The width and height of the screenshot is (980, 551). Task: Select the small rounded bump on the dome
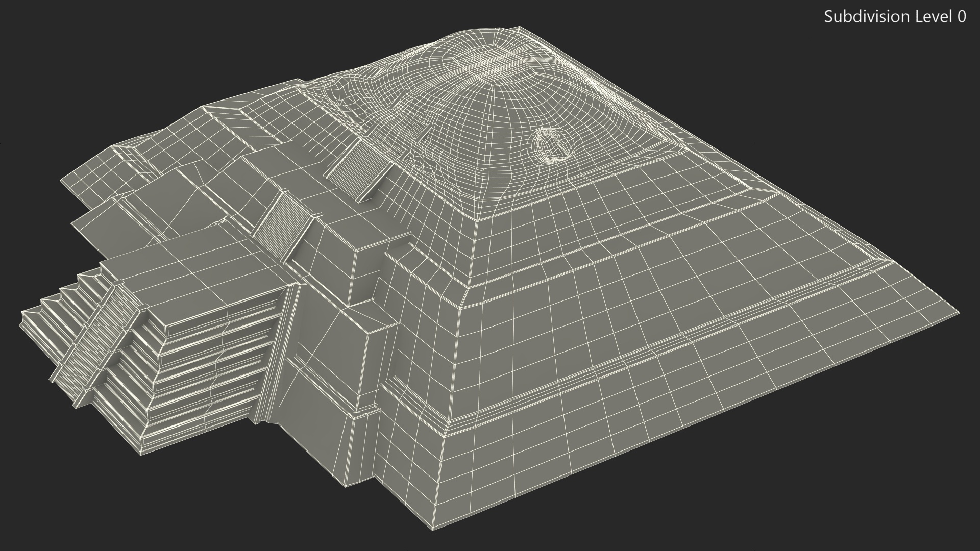click(553, 144)
